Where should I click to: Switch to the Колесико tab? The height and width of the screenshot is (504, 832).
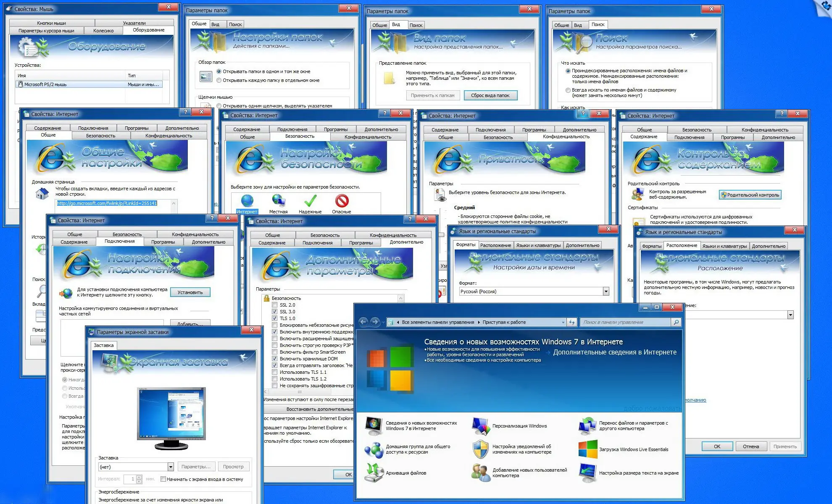103,30
